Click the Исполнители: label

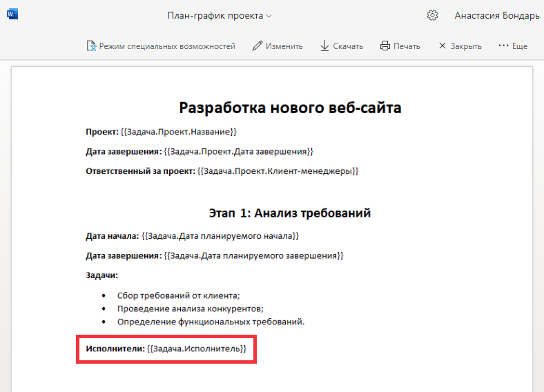pyautogui.click(x=115, y=349)
